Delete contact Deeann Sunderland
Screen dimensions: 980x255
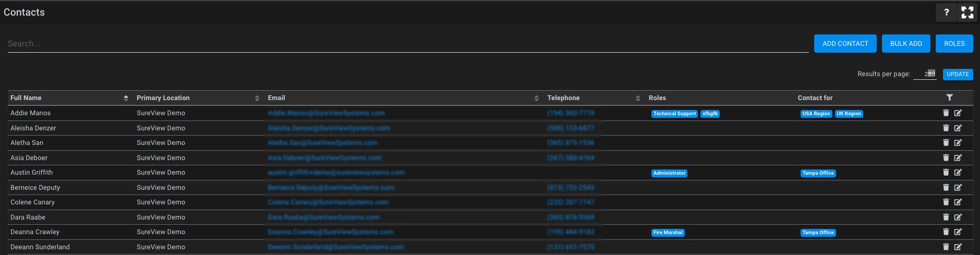coord(946,247)
